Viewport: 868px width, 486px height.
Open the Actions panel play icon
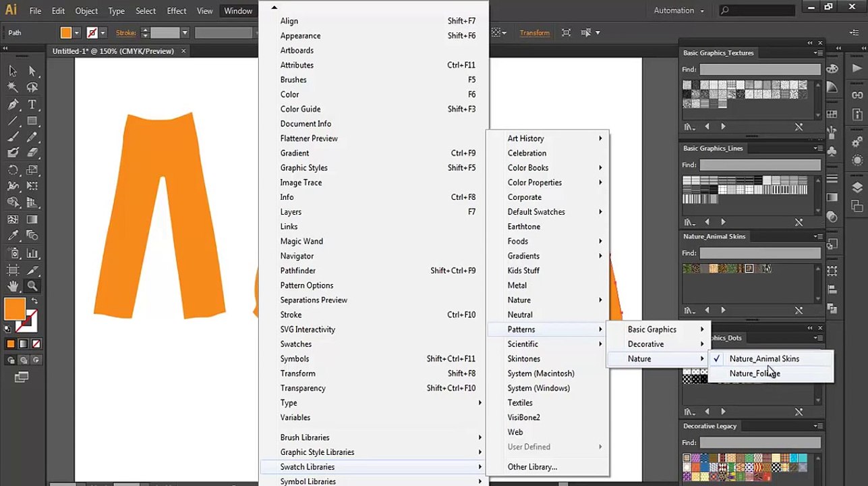point(857,68)
